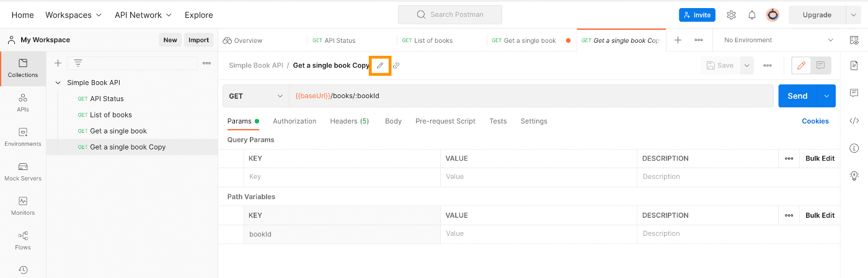Open the Monitors sidebar panel
This screenshot has width=868, height=278.
pos(23,206)
